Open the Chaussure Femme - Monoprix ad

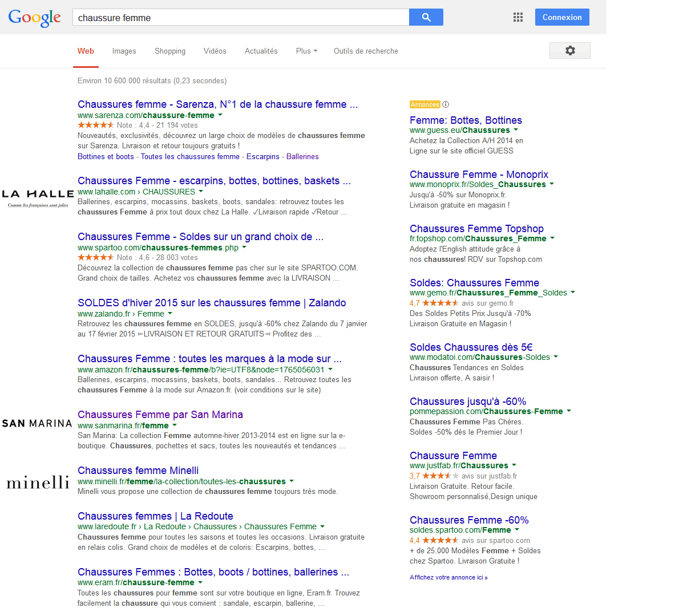(x=479, y=175)
